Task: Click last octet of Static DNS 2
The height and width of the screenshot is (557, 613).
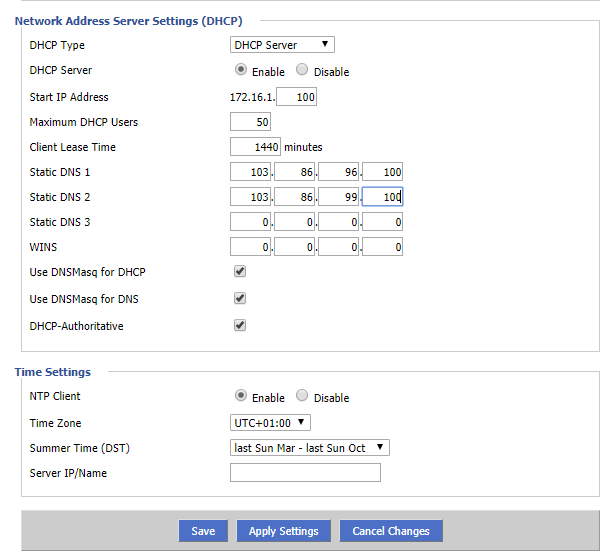Action: [x=382, y=197]
